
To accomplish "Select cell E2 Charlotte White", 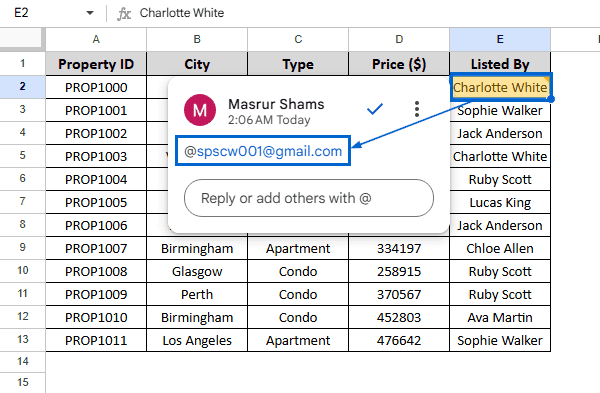I will 500,87.
